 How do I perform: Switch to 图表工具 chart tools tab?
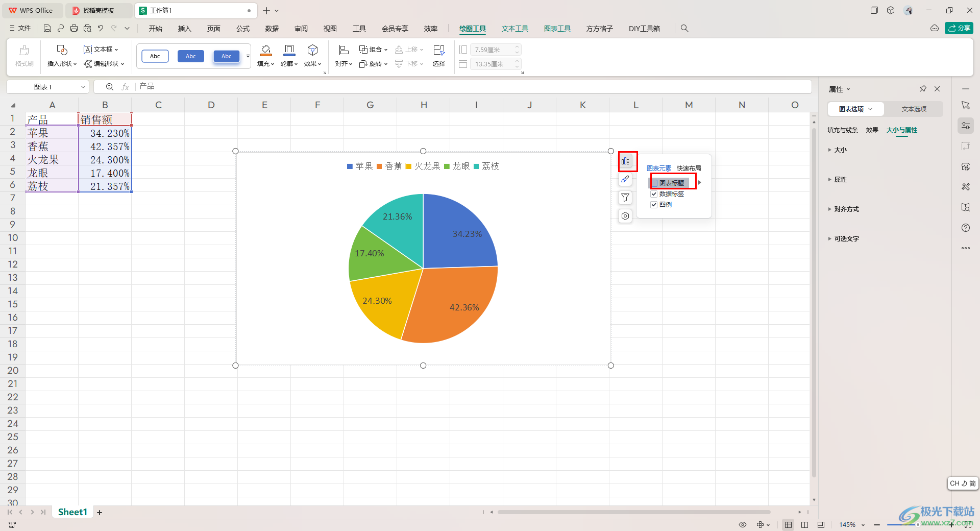pyautogui.click(x=557, y=29)
